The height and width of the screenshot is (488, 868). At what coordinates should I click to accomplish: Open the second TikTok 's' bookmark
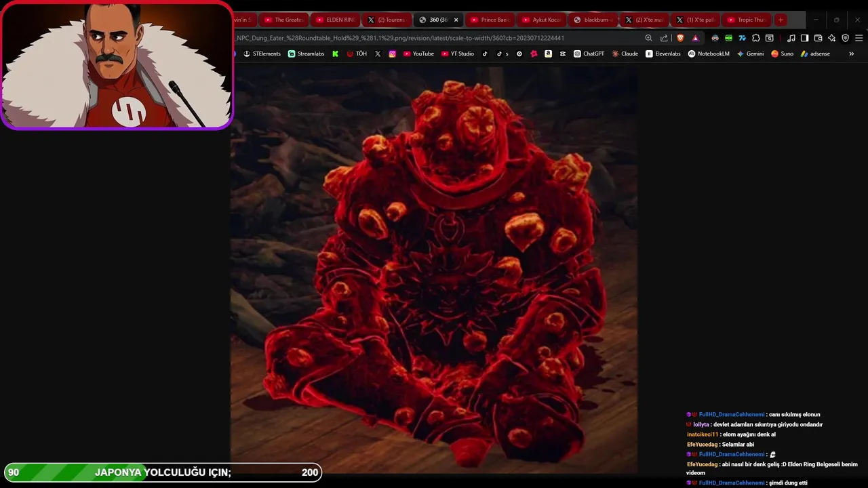click(x=502, y=54)
